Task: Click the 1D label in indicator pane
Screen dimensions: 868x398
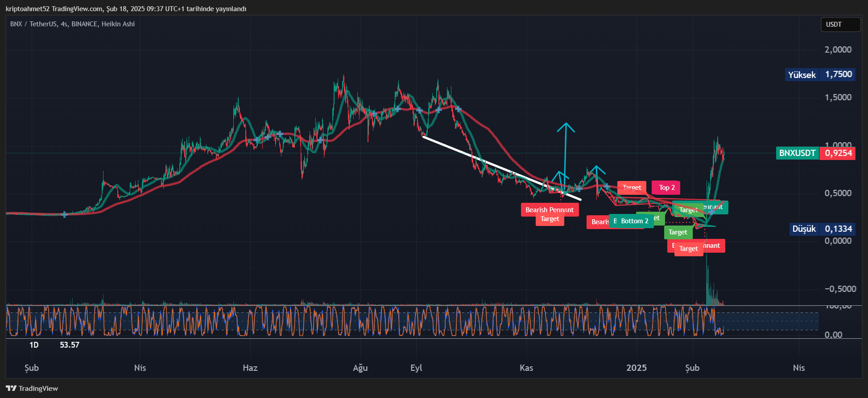Action: pyautogui.click(x=34, y=345)
